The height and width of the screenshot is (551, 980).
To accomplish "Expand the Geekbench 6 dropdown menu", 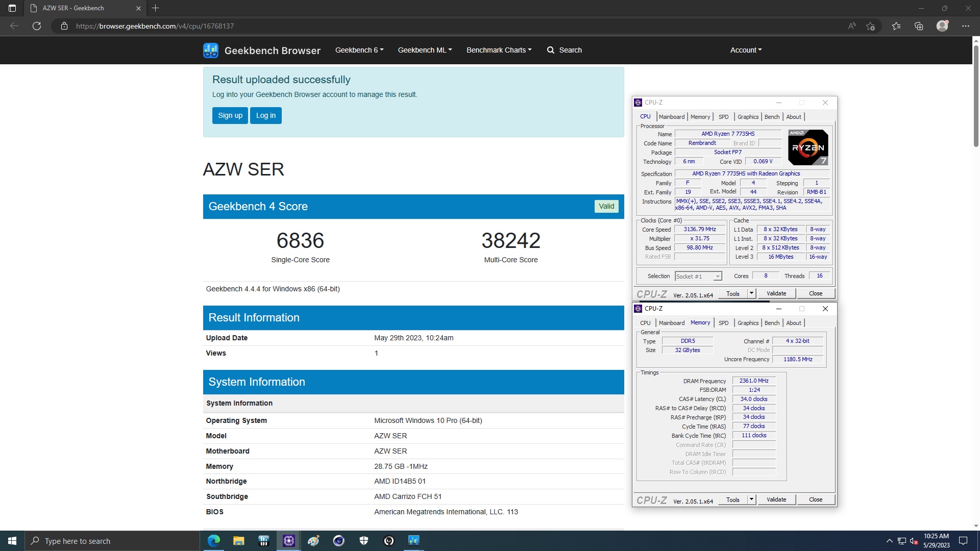I will click(359, 50).
